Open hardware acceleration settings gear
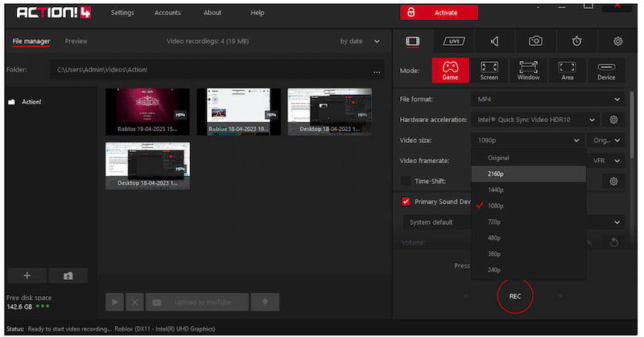 pos(613,120)
